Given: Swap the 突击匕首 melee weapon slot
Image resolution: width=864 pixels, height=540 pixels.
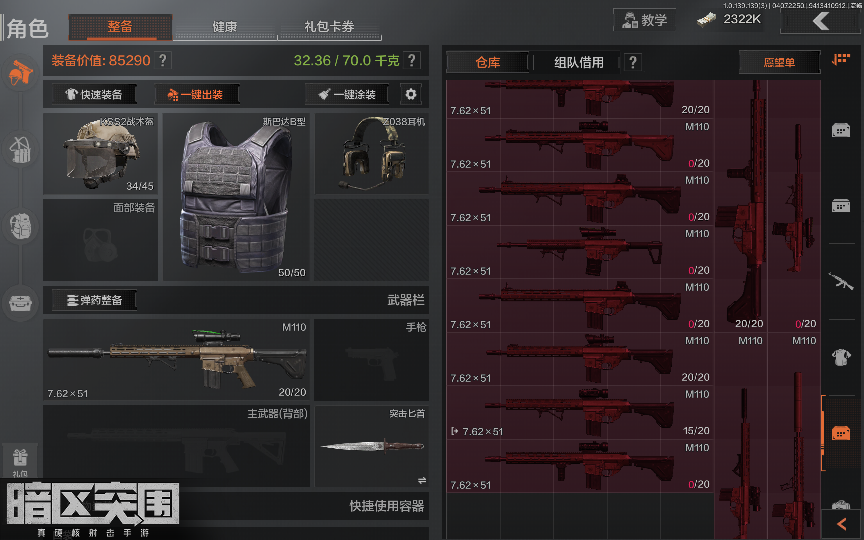Looking at the screenshot, I should (x=422, y=480).
